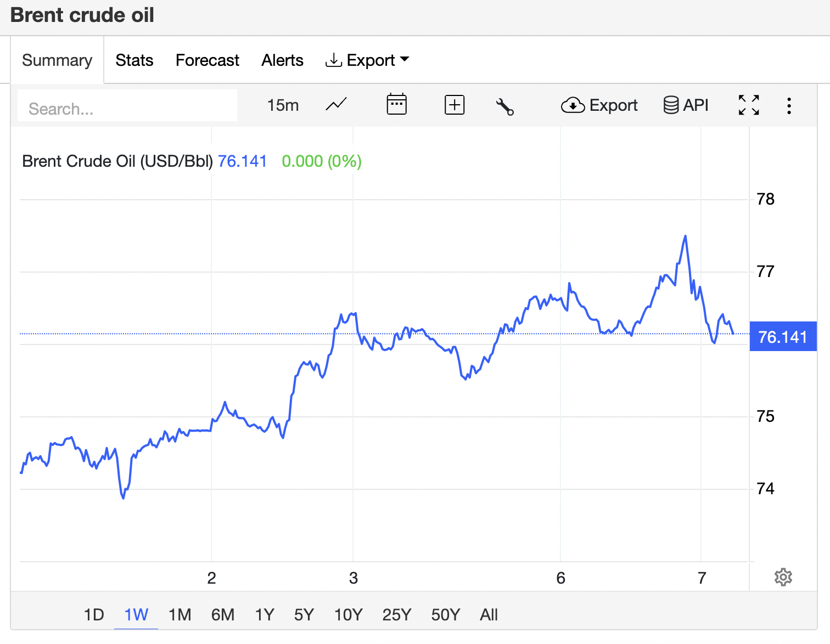Click the 0.000 (0%) change value
Viewport: 830px width, 644px height.
[x=322, y=161]
